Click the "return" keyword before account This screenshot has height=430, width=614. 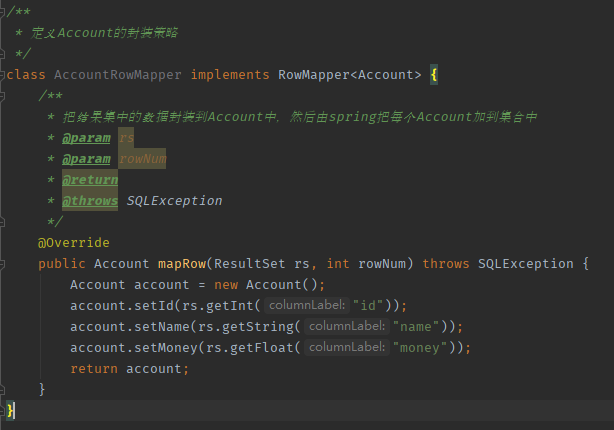(94, 369)
